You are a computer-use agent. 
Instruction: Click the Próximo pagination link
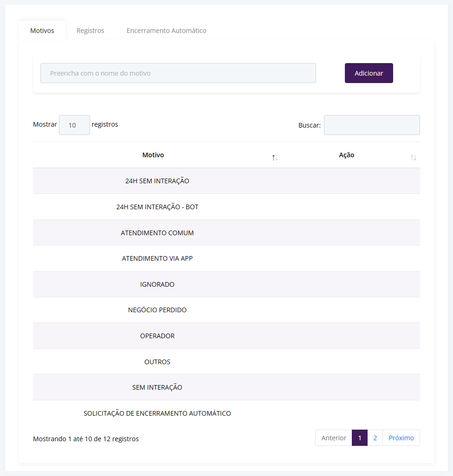(401, 438)
